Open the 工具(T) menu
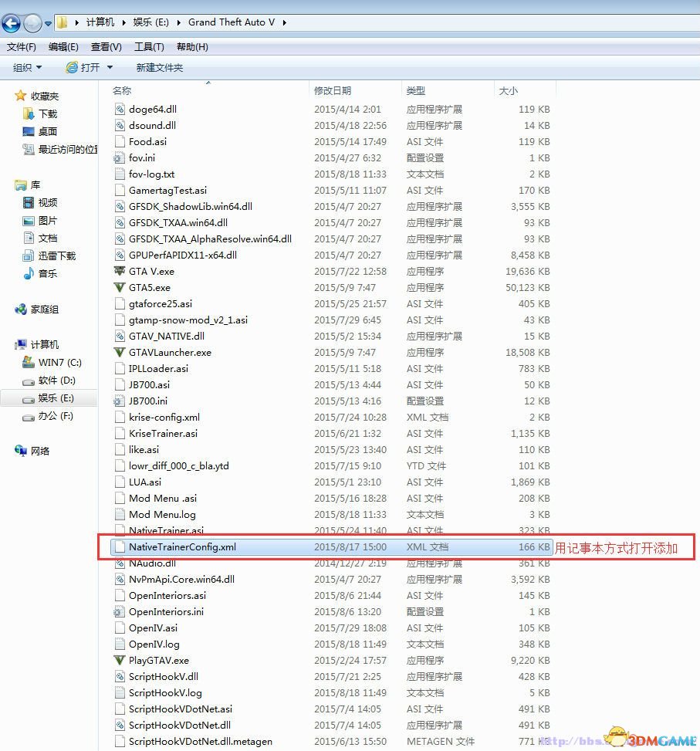Viewport: 700px width, 751px height. pyautogui.click(x=149, y=47)
